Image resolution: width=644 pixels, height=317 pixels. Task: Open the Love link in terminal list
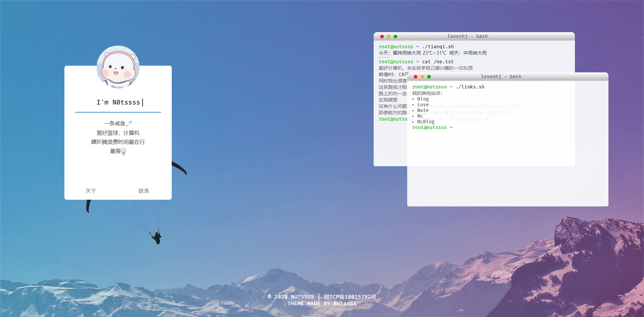(423, 105)
